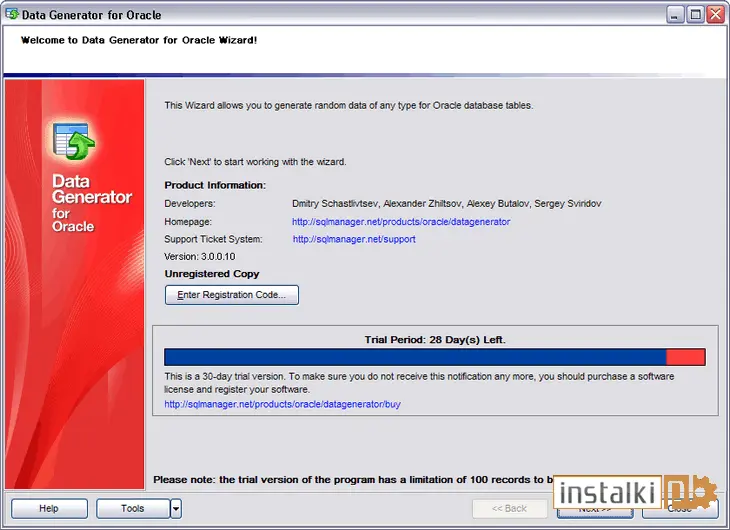The image size is (730, 530).
Task: Click the 'Product Information:' heading
Action: (x=215, y=185)
